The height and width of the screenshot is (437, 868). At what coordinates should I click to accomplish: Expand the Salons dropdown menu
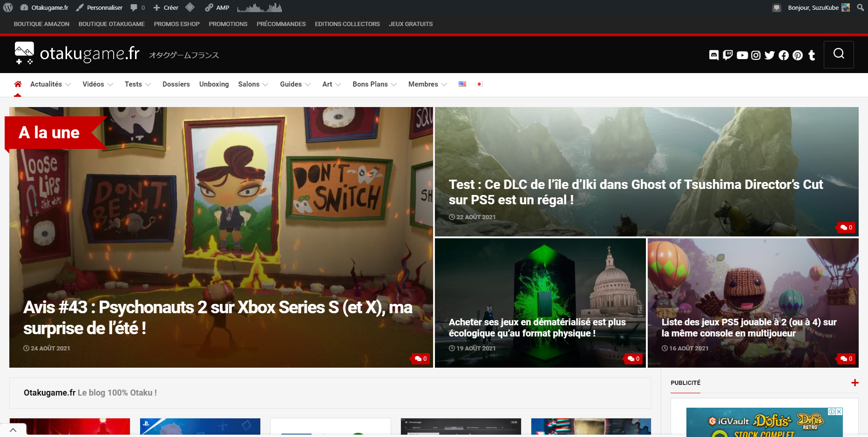pyautogui.click(x=253, y=84)
